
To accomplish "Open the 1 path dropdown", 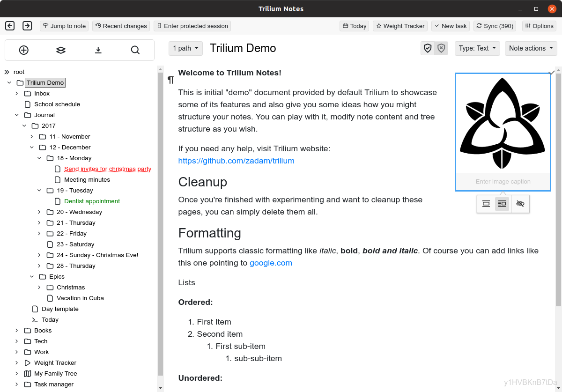I will tap(185, 48).
